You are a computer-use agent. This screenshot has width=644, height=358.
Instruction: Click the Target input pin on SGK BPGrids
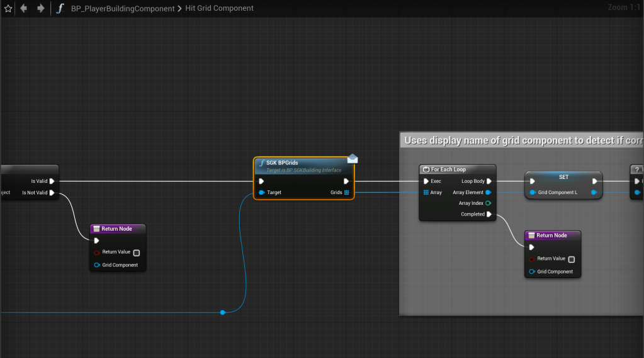coord(262,192)
